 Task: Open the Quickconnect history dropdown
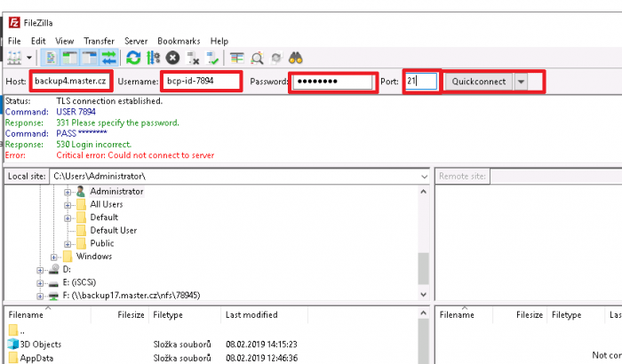[x=521, y=82]
